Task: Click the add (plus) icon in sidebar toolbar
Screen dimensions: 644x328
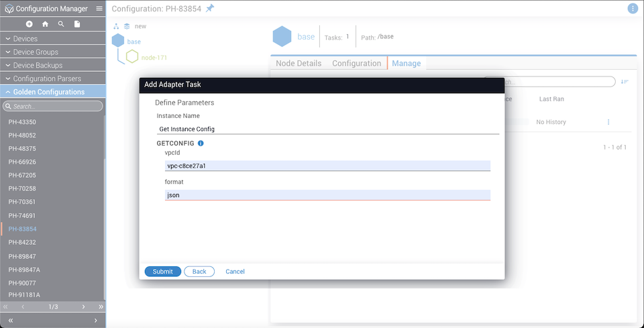Action: click(x=29, y=24)
